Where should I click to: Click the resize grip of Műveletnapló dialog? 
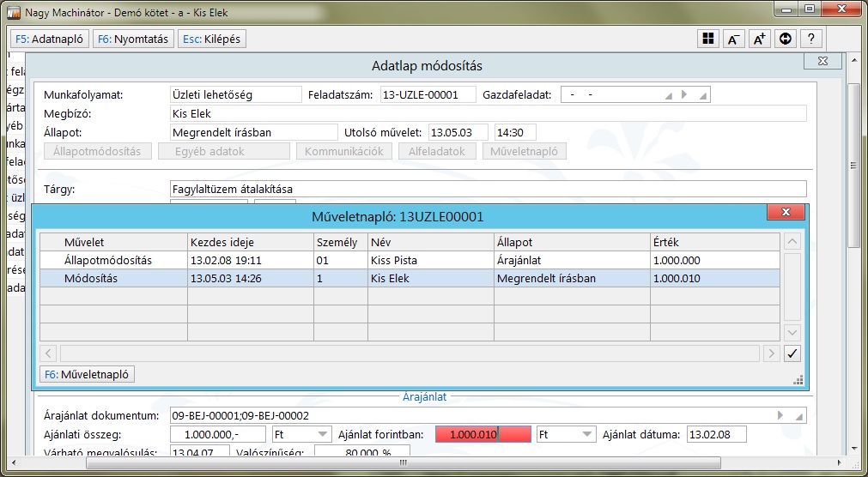798,380
